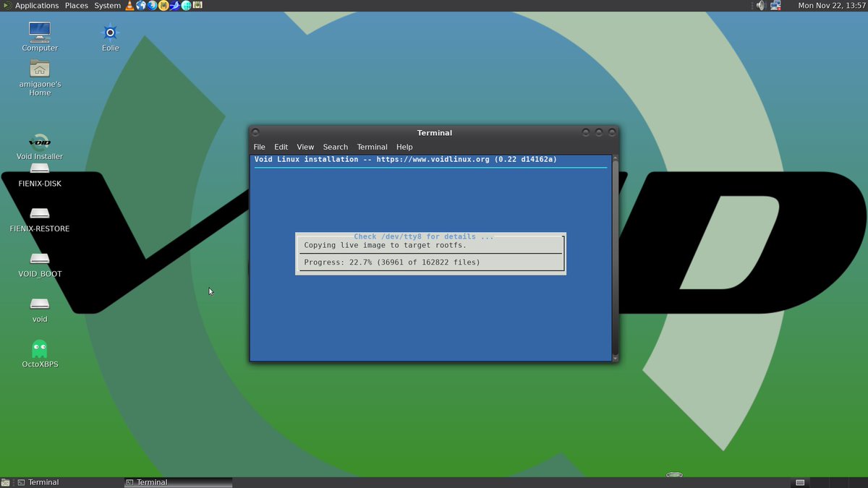The width and height of the screenshot is (868, 488).
Task: Select the Void Installer desktop icon
Action: click(40, 147)
